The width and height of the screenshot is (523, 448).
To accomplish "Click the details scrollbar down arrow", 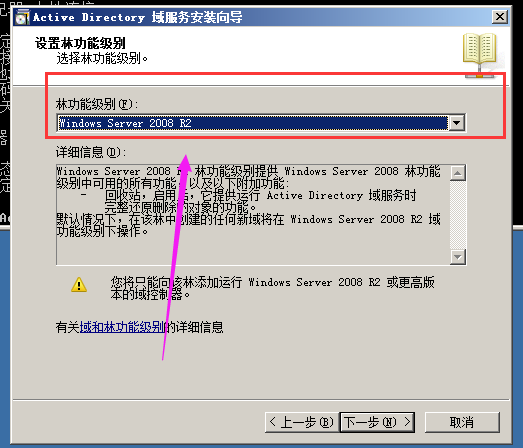I will [458, 257].
